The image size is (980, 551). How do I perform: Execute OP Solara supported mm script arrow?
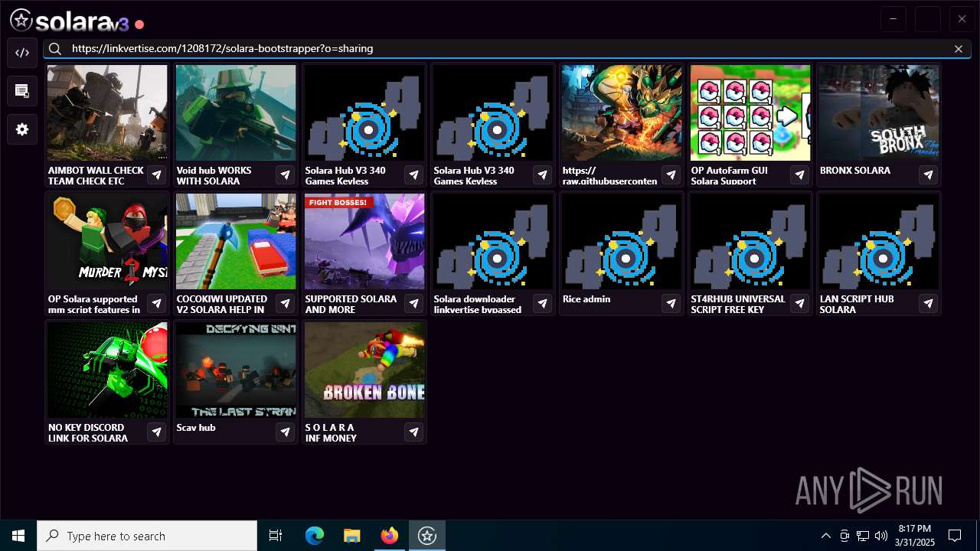[x=156, y=304]
